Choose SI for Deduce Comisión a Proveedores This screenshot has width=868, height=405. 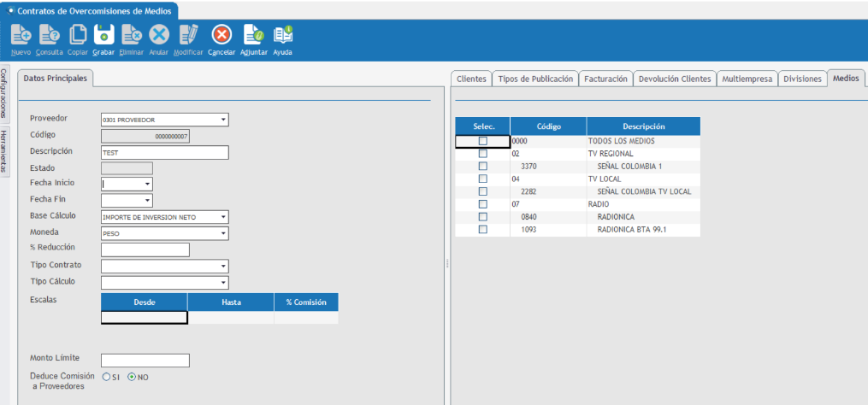click(x=106, y=377)
